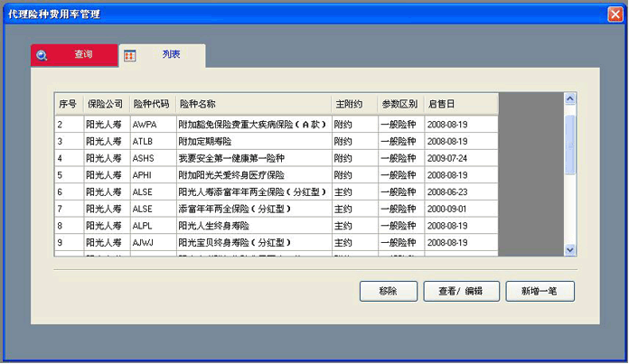Select the 阳光人寿添富年年两全保险（分红型） cell
Screen dimensions: 629x364
click(254, 192)
